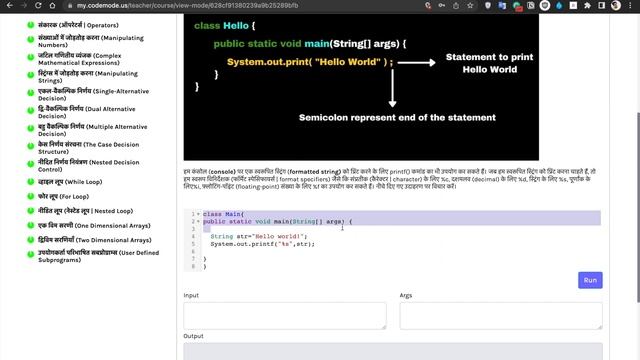Click into the Args text box

tap(501, 316)
